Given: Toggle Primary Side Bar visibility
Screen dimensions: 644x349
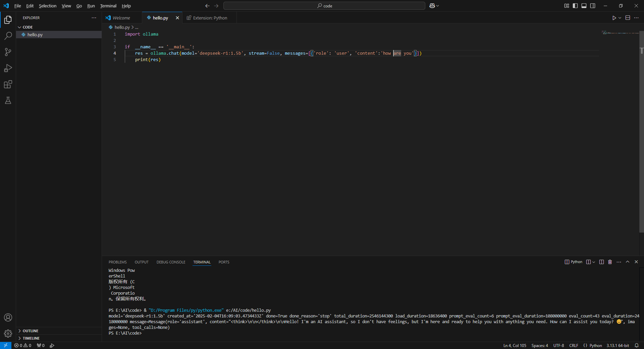Looking at the screenshot, I should pos(575,6).
